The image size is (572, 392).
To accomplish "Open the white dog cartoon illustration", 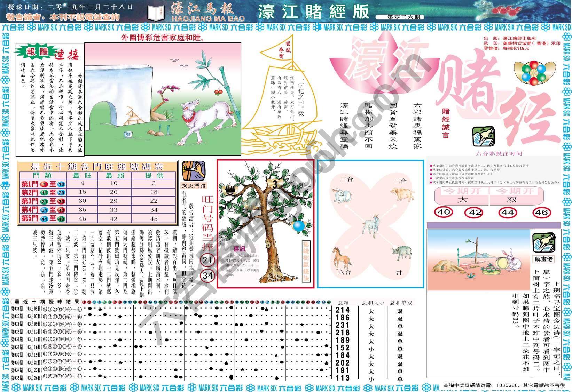I will (x=163, y=99).
